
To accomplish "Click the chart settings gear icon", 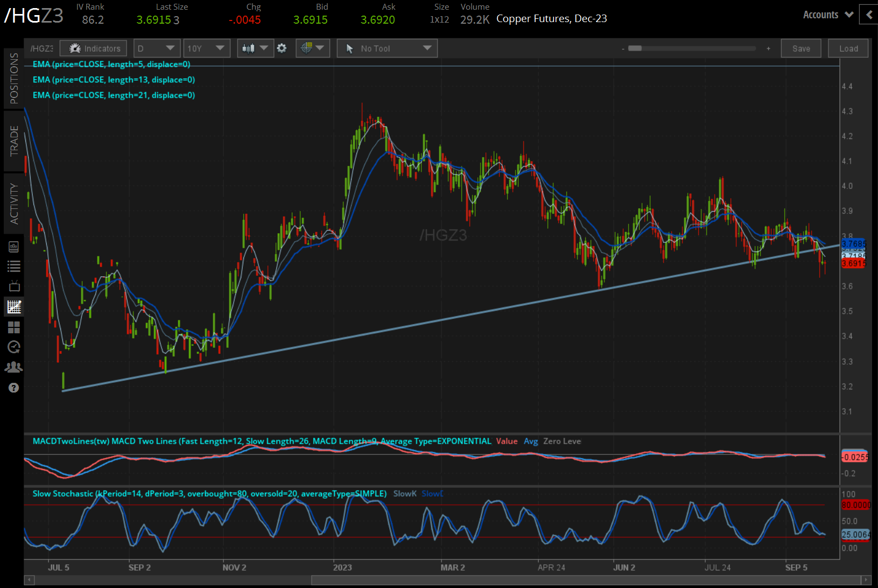I will point(282,48).
